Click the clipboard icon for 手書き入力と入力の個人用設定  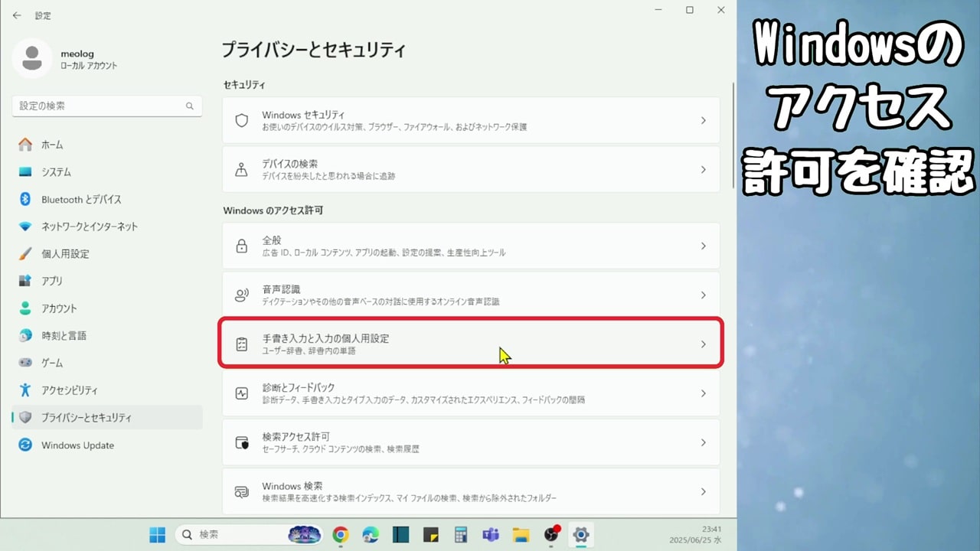[x=242, y=344]
